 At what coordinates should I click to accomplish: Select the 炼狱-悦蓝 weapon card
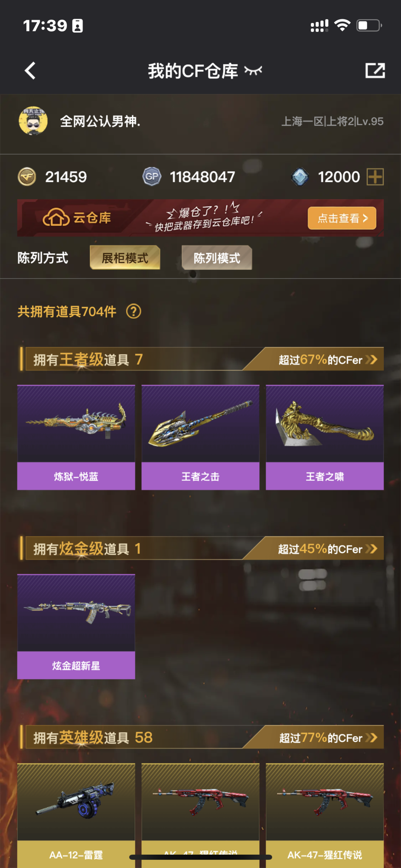pyautogui.click(x=76, y=438)
